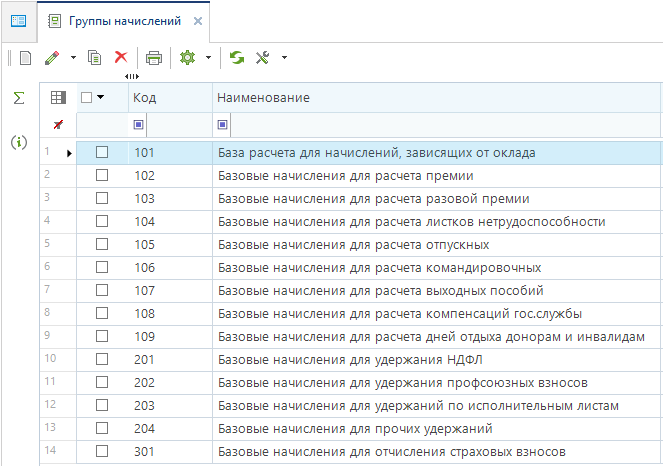Open the navigator panel icon tab

[x=19, y=21]
